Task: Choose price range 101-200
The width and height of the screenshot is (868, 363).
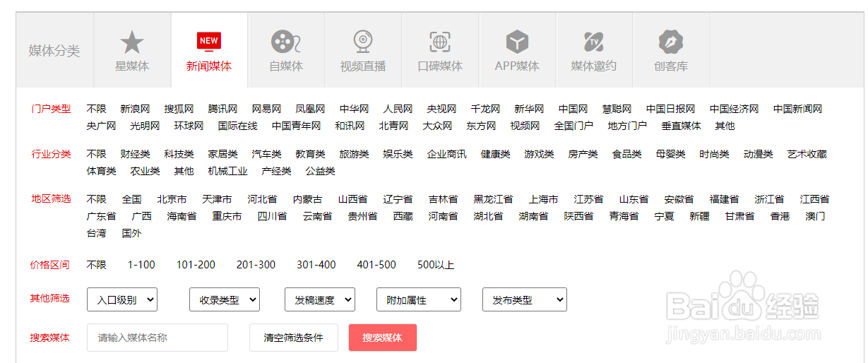Action: point(196,265)
